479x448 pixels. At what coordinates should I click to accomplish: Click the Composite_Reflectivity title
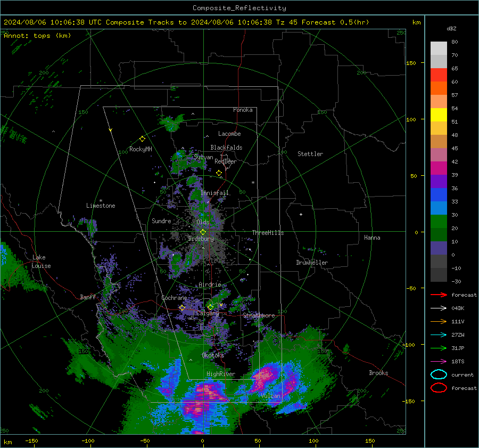click(x=240, y=8)
